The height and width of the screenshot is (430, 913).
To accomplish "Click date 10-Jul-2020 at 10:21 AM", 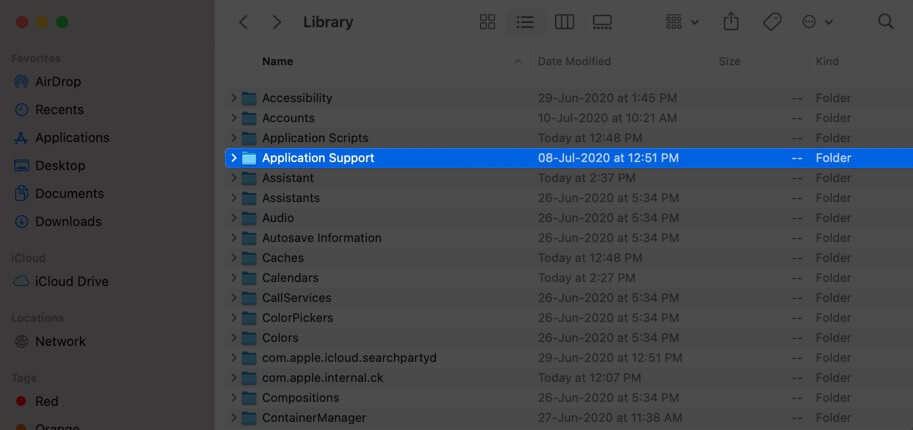I will [x=607, y=118].
